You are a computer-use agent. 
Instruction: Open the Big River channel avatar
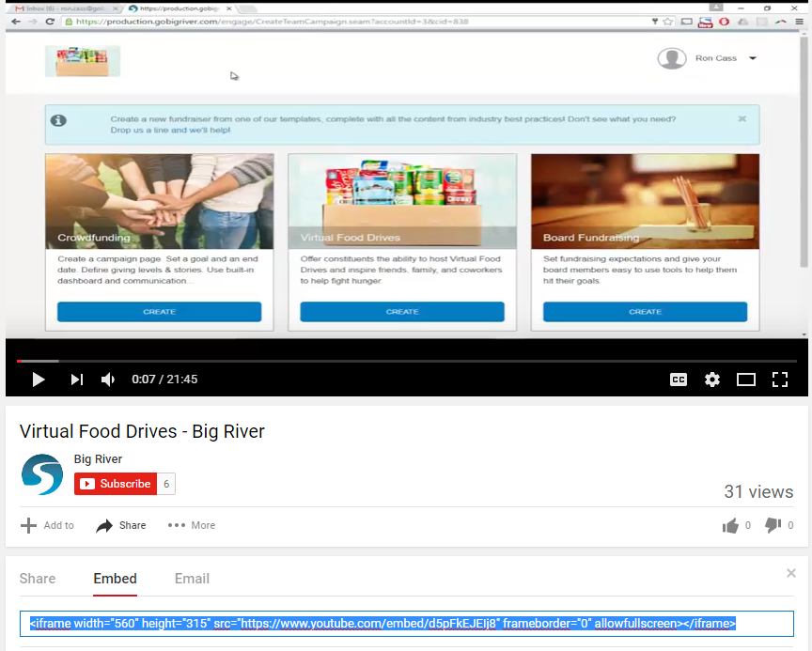pos(42,474)
